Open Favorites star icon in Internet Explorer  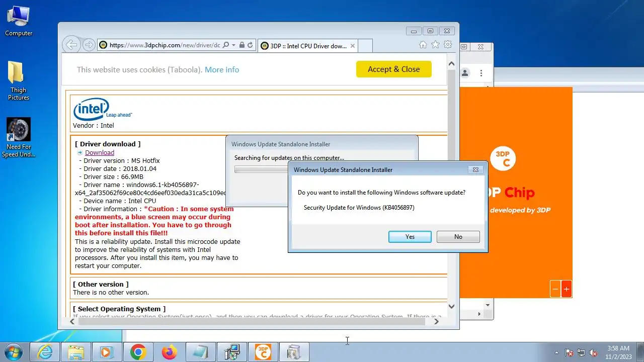(435, 45)
